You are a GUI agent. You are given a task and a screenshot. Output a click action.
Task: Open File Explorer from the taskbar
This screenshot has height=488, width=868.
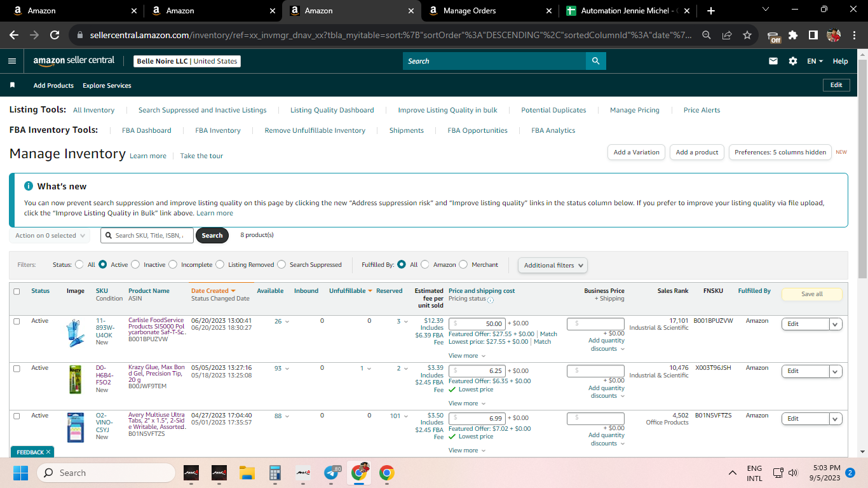point(247,473)
